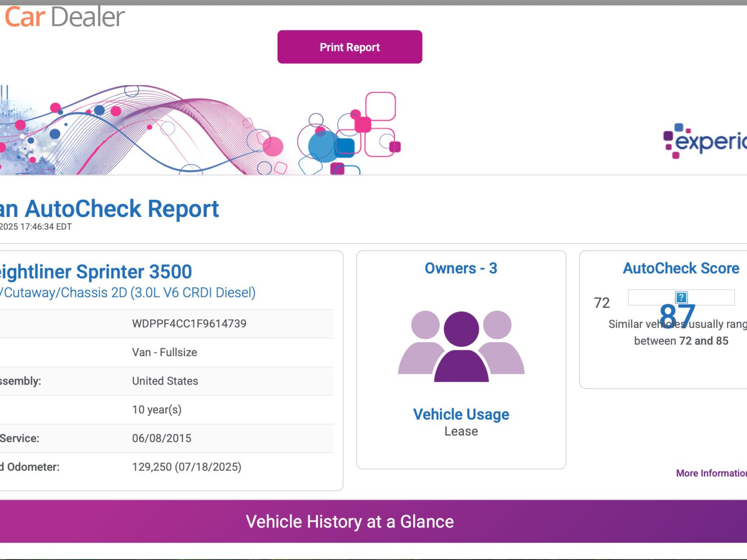This screenshot has height=560, width=747.
Task: Click the Vehicle Usage label
Action: [461, 414]
